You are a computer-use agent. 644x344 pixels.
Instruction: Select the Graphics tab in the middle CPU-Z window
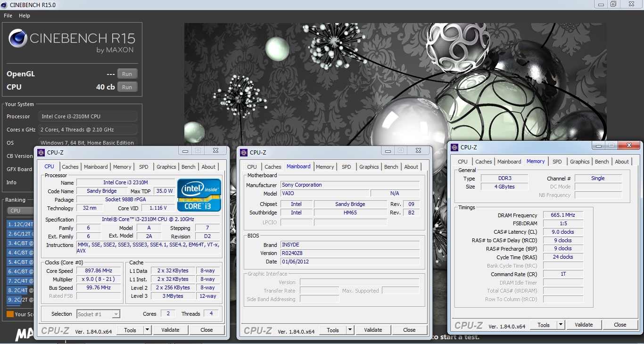coord(369,167)
